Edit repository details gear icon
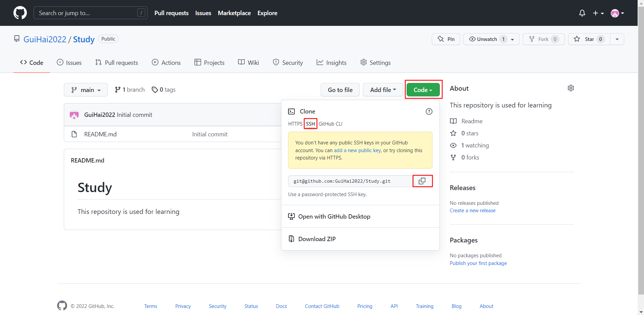644x315 pixels. [571, 88]
